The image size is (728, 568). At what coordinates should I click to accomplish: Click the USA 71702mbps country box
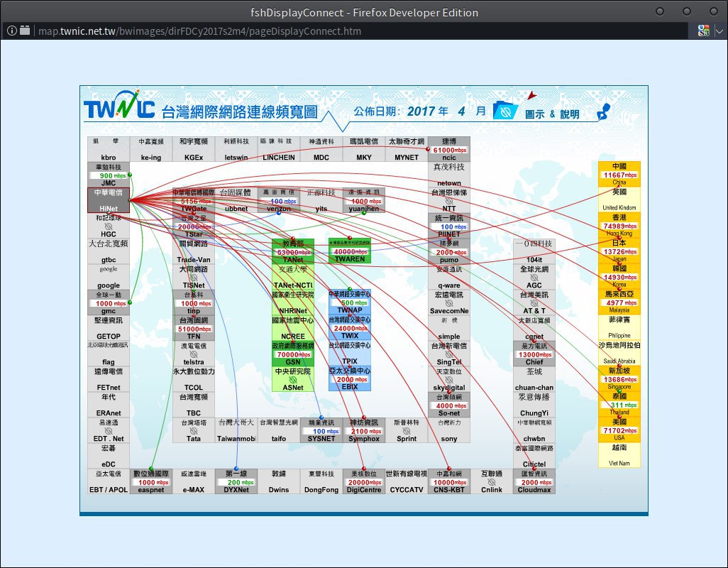619,430
